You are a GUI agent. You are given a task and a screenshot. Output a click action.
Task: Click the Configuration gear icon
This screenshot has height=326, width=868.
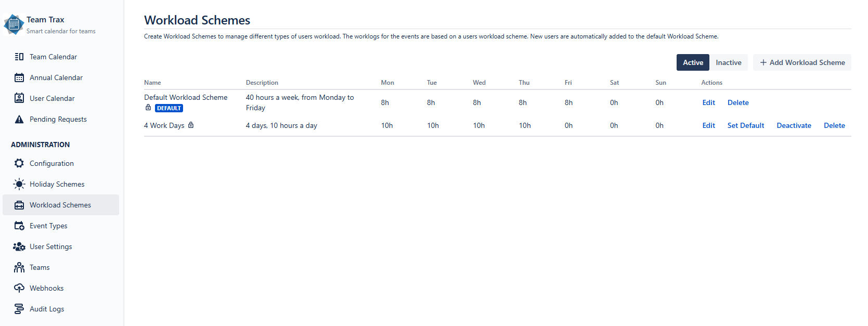point(19,163)
